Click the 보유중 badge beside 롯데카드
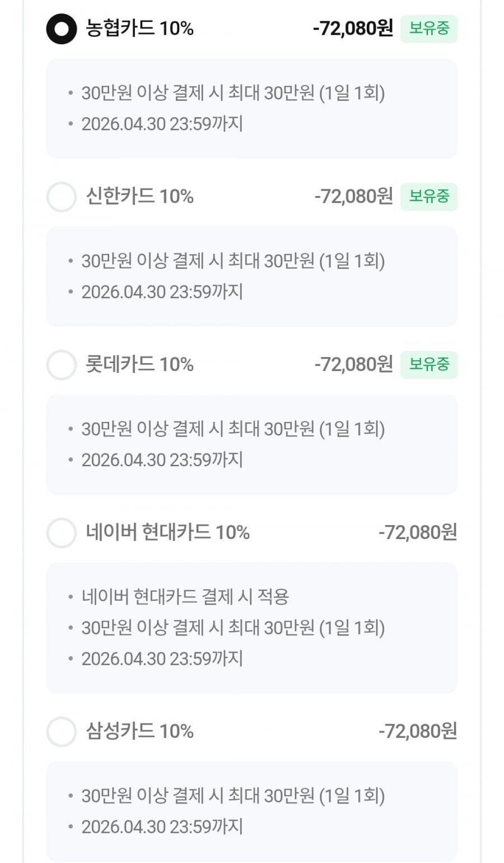The image size is (504, 863). 429,365
